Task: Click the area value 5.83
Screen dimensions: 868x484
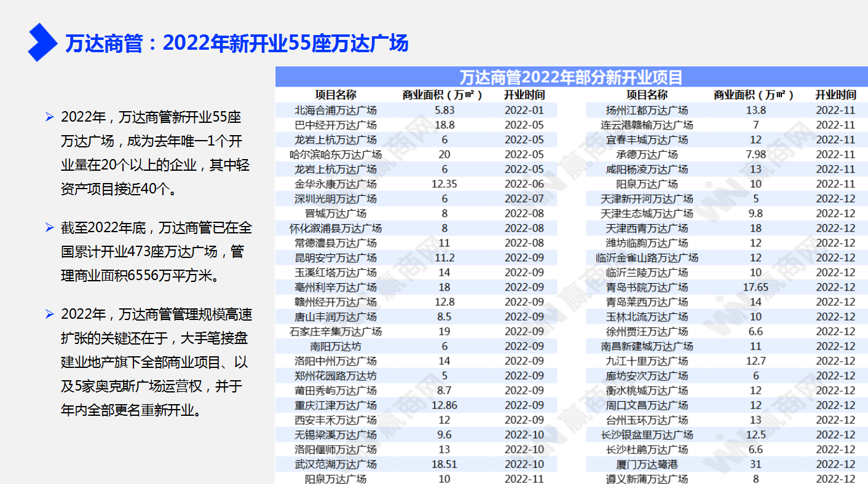Action: (x=444, y=111)
